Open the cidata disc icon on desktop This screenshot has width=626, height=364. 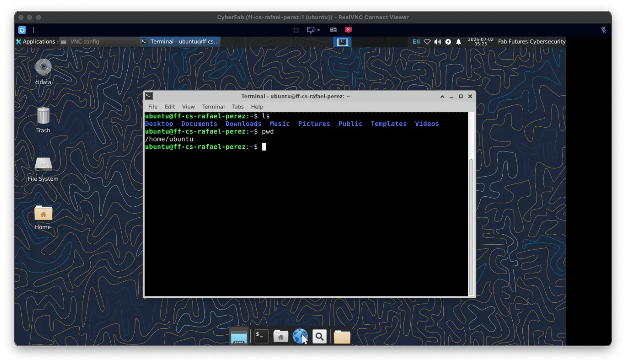click(x=43, y=67)
